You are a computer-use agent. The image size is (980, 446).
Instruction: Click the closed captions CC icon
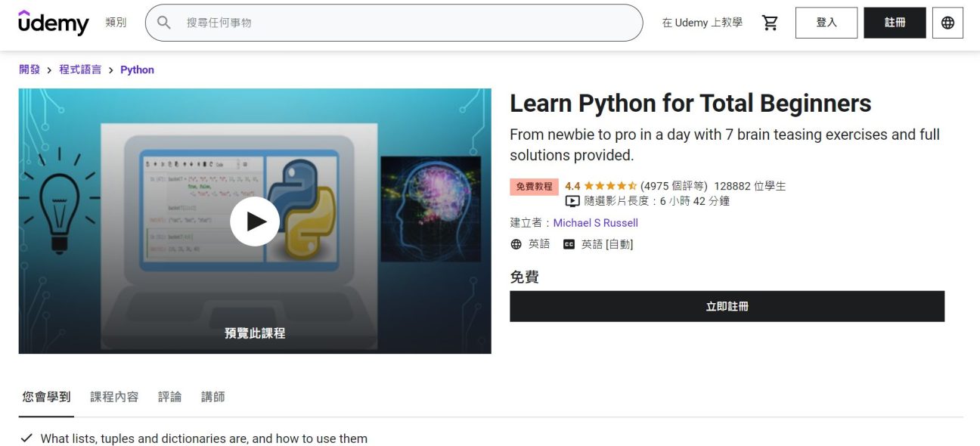click(x=568, y=243)
